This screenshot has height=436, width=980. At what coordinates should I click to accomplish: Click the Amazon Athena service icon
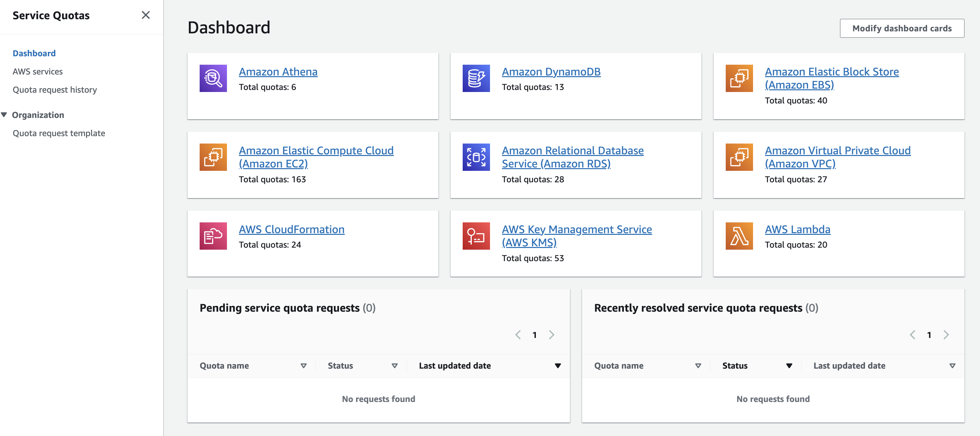click(213, 78)
